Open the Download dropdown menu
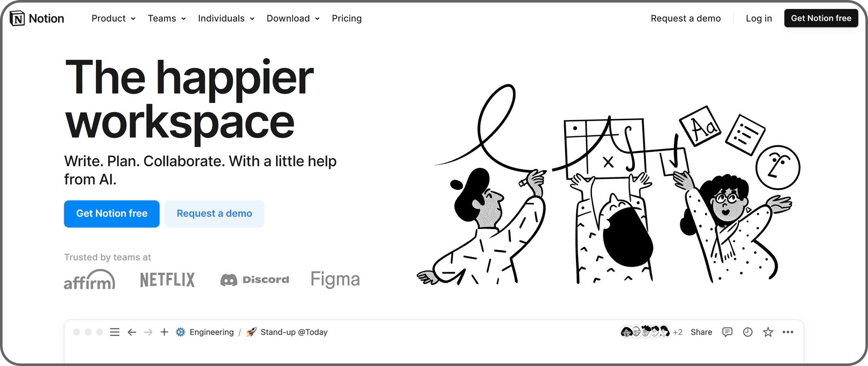This screenshot has height=366, width=868. [x=293, y=18]
